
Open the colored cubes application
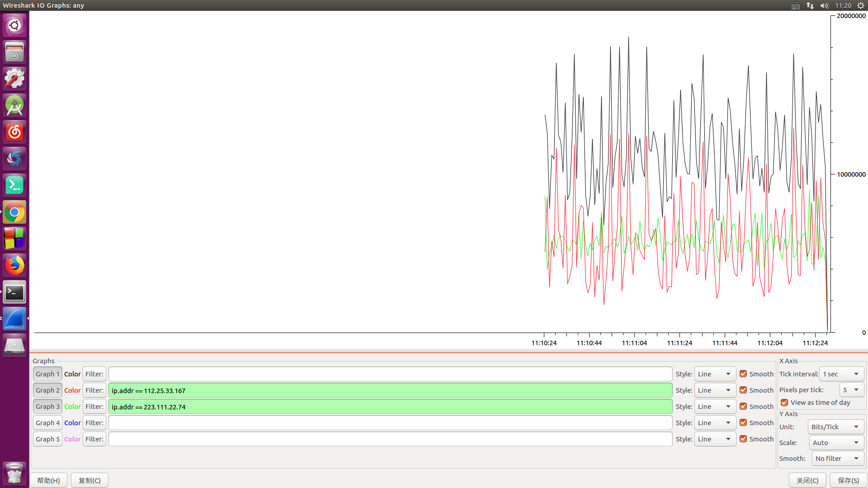click(14, 239)
